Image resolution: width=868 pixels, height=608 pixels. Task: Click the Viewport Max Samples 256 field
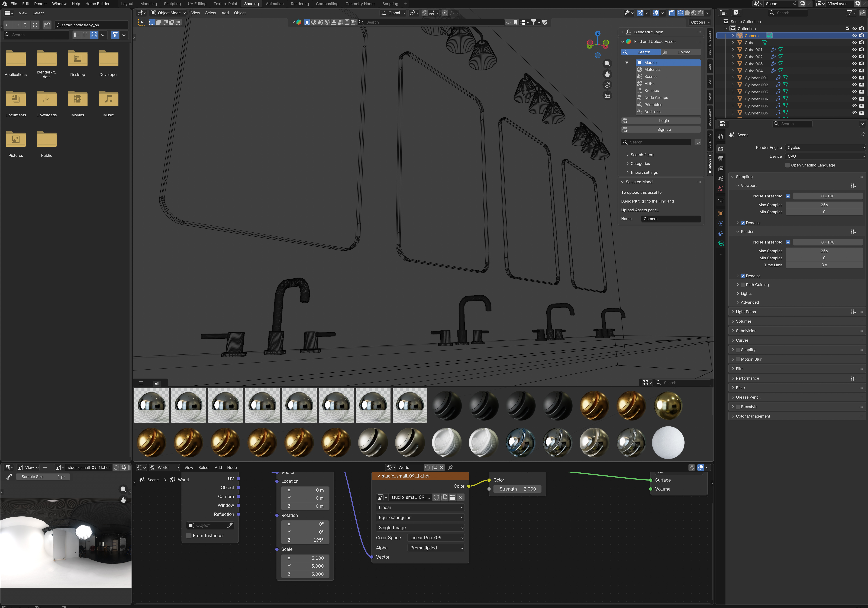[x=824, y=205]
